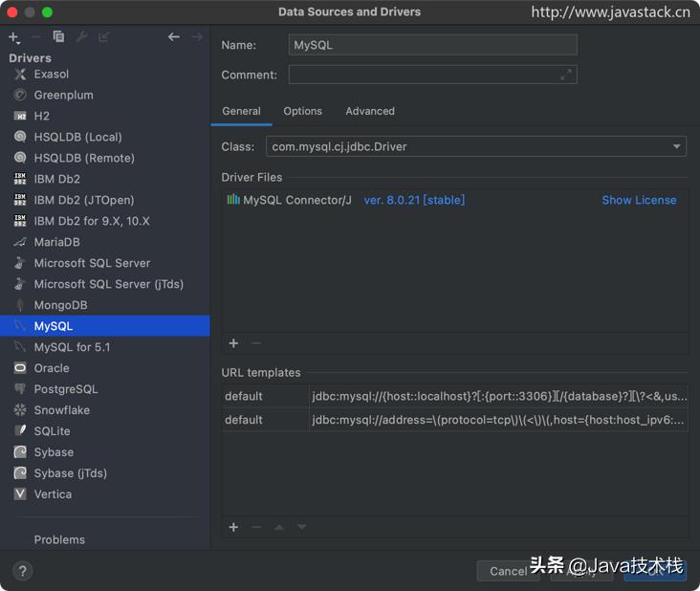Move the URL template up
The image size is (700, 591).
click(279, 527)
